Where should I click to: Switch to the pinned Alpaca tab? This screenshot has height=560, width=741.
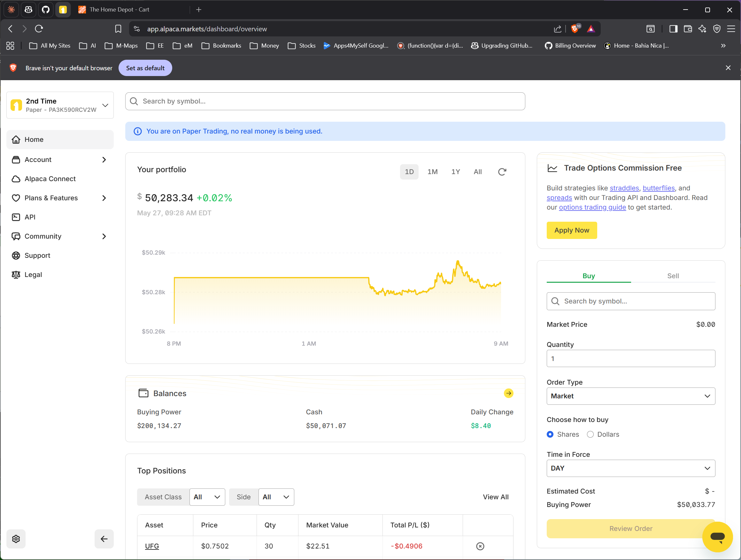tap(63, 10)
